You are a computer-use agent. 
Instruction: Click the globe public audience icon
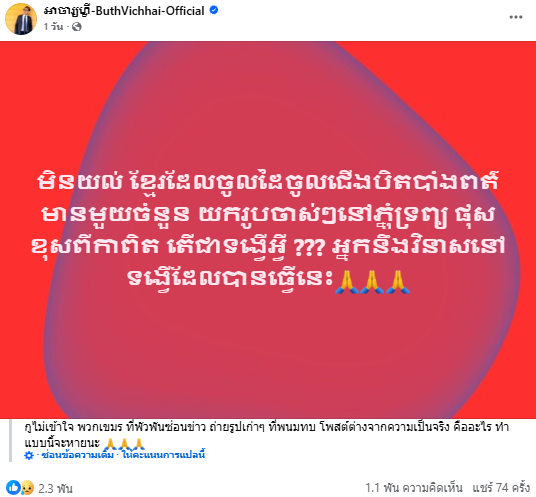click(x=77, y=27)
